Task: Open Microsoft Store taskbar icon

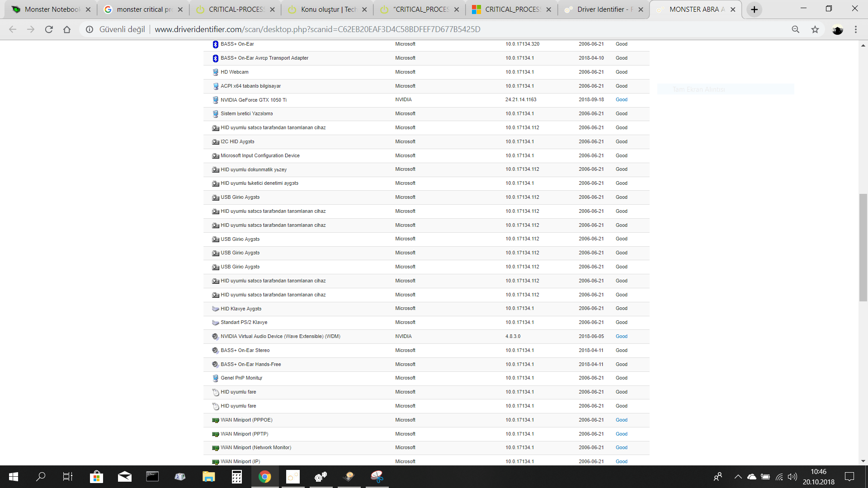Action: (x=96, y=476)
